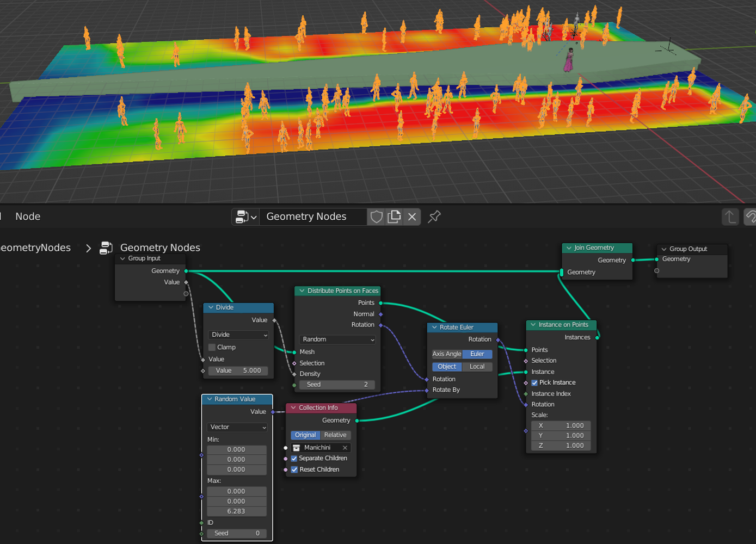This screenshot has width=756, height=544.
Task: Click the snap magnet icon in the header
Action: [751, 217]
